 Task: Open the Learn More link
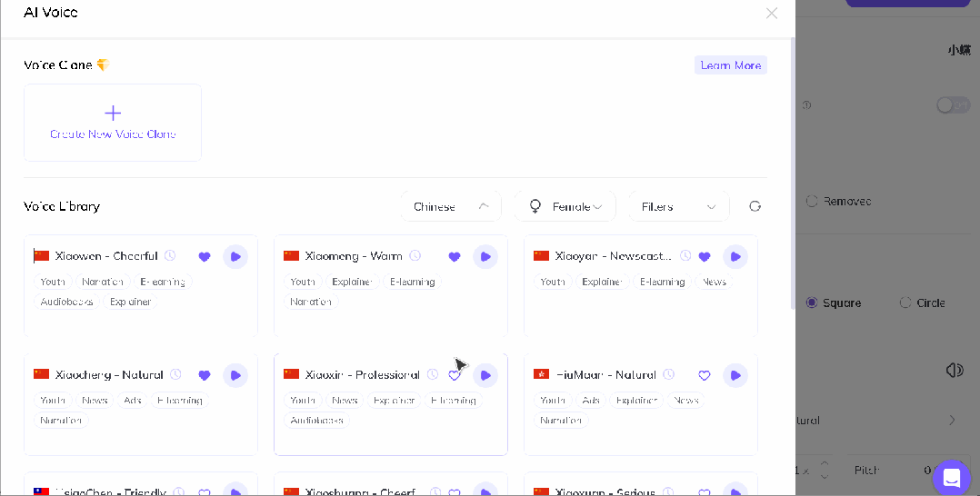(x=731, y=65)
